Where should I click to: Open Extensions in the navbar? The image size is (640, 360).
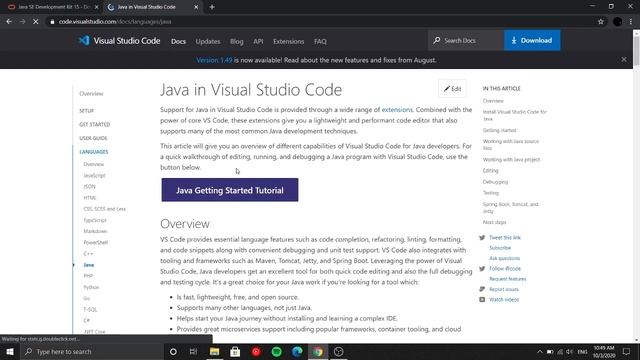[x=289, y=41]
